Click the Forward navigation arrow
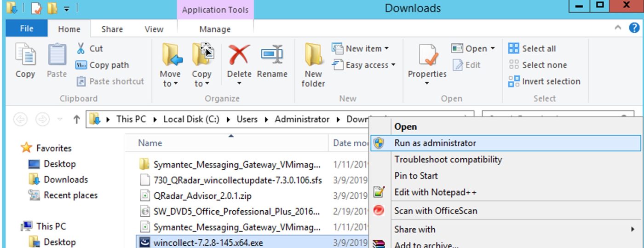This screenshot has width=644, height=248. point(42,120)
